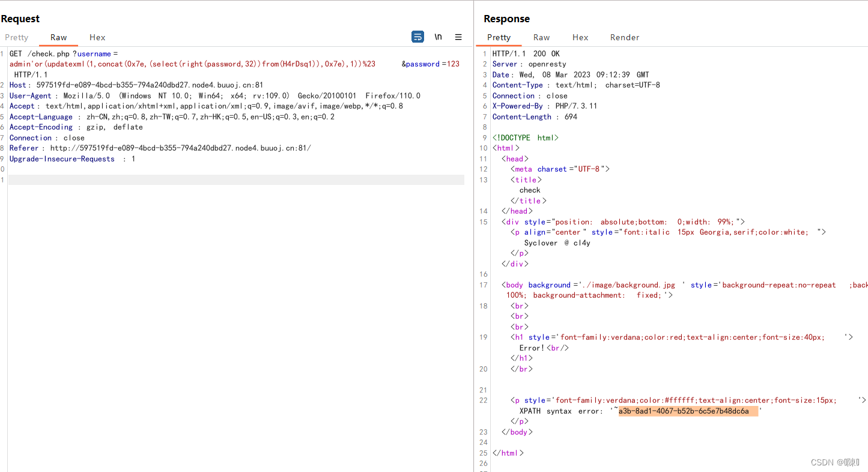The width and height of the screenshot is (868, 472).
Task: Click the Content-Length: 694 header
Action: point(535,116)
